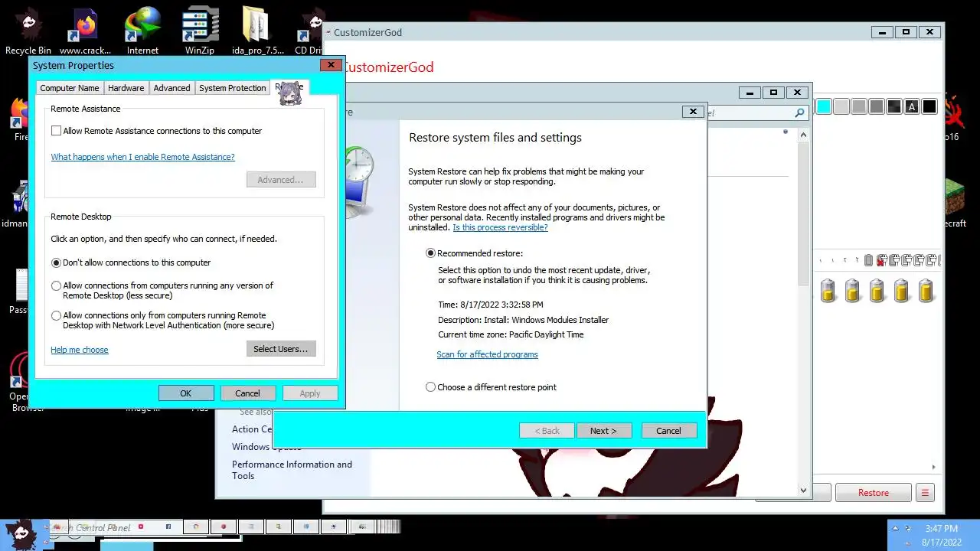
Task: Open the hamburger menu in CustomizerGod
Action: point(925,493)
